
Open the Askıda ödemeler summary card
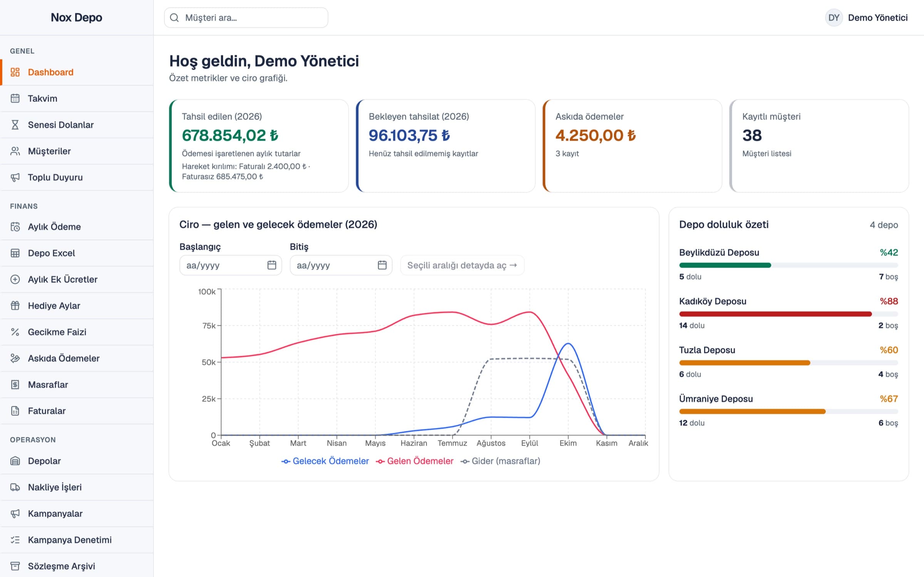point(632,146)
